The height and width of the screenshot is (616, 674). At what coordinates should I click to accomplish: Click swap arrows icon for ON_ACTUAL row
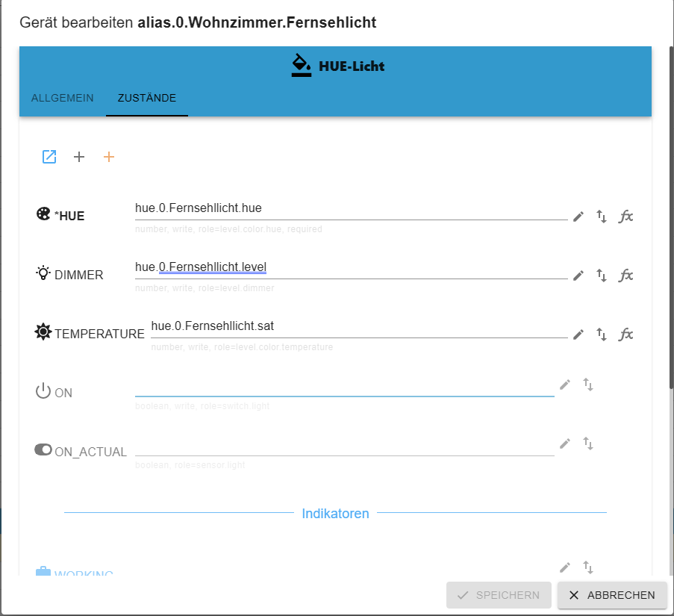pos(588,444)
